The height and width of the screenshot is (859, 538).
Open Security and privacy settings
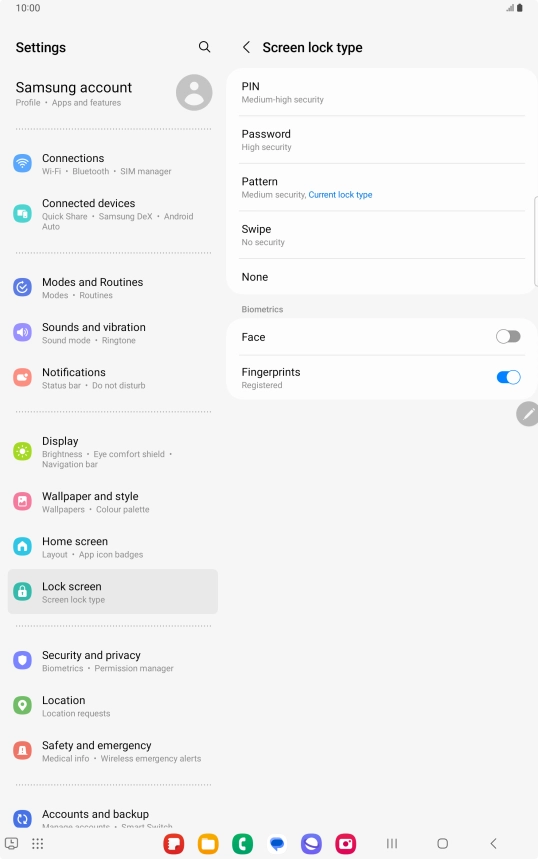(x=113, y=661)
